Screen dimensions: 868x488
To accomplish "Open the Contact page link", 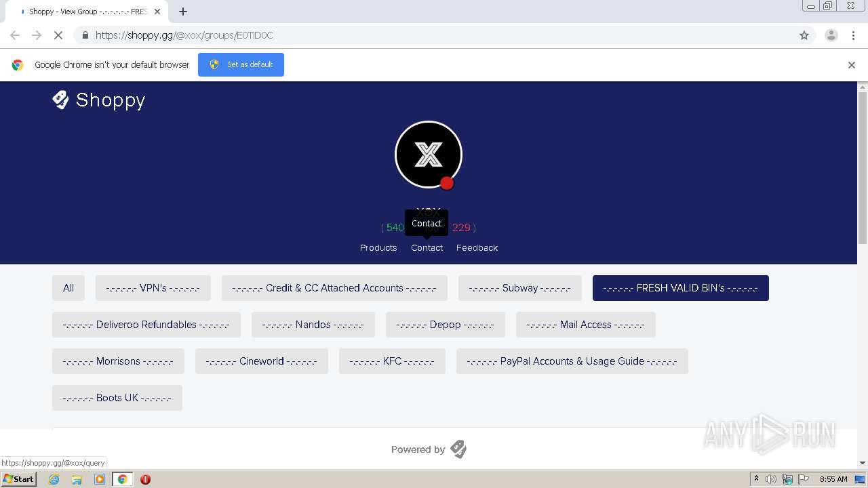I will click(x=427, y=247).
